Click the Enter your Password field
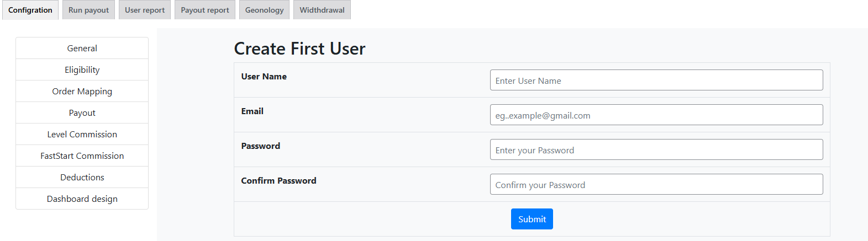 click(656, 149)
